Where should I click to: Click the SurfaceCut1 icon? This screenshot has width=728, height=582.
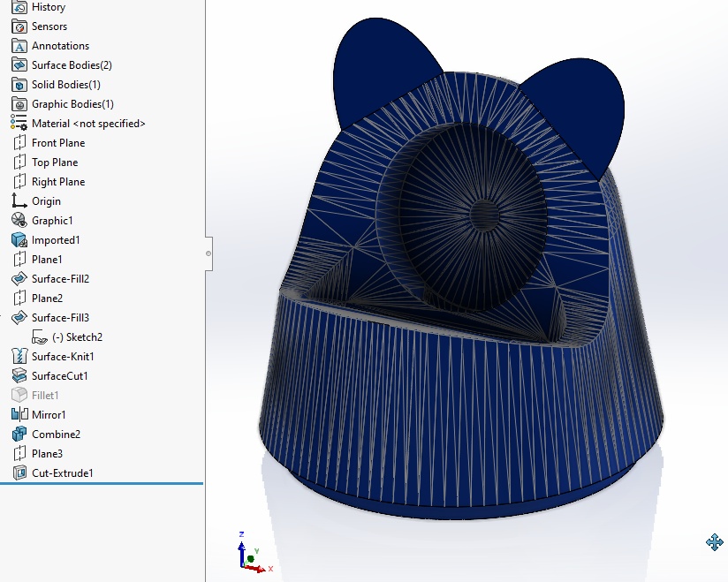[19, 376]
